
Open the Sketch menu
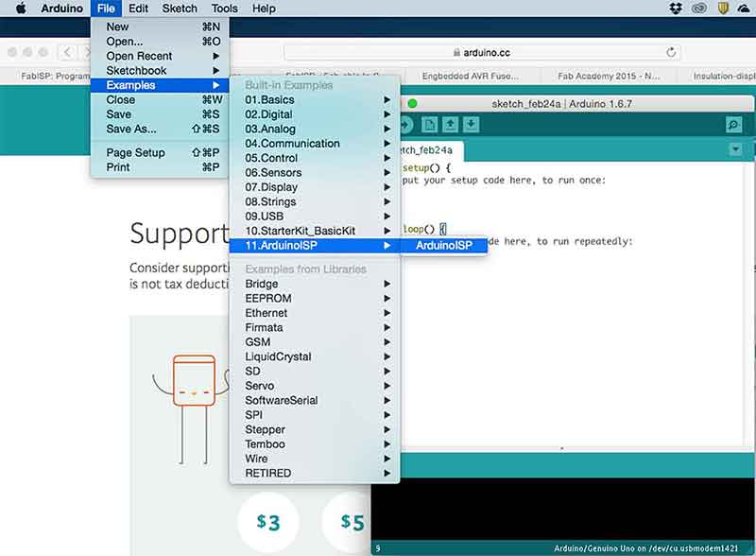coord(180,9)
